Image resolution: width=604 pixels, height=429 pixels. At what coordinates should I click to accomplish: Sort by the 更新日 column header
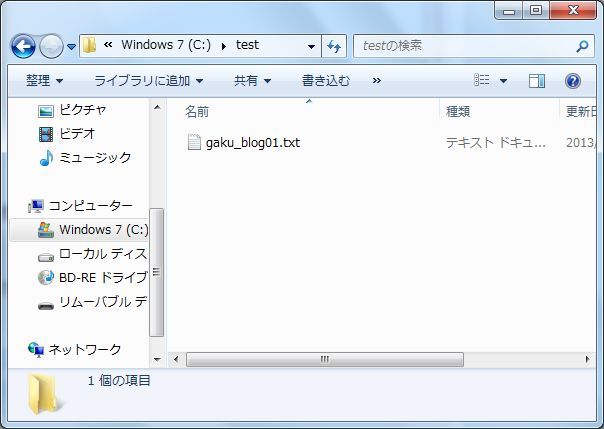(581, 112)
